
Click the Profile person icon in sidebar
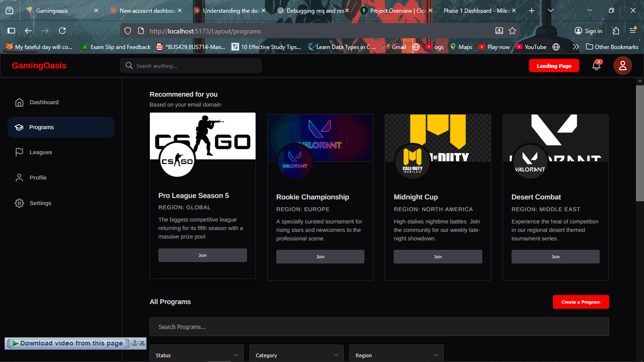pyautogui.click(x=19, y=178)
